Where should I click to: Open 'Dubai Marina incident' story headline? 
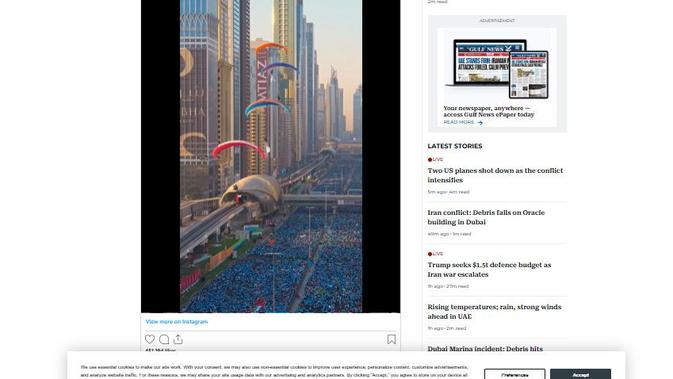[485, 349]
